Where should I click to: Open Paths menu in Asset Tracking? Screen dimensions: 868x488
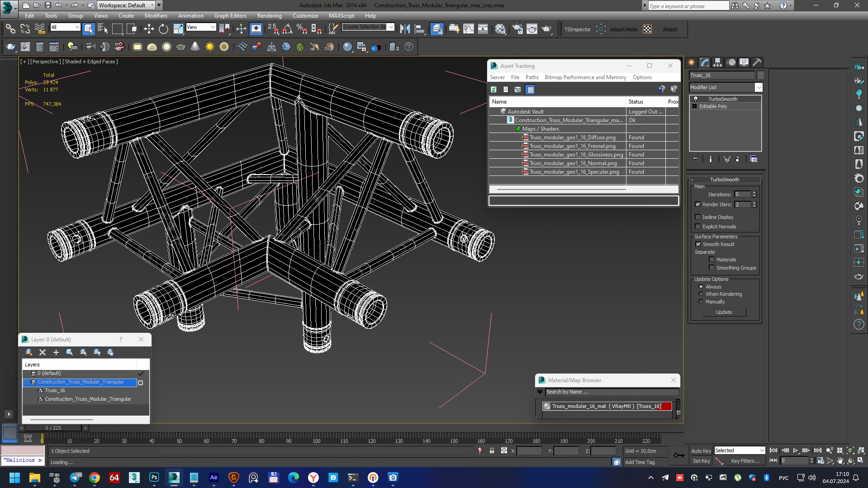point(532,77)
